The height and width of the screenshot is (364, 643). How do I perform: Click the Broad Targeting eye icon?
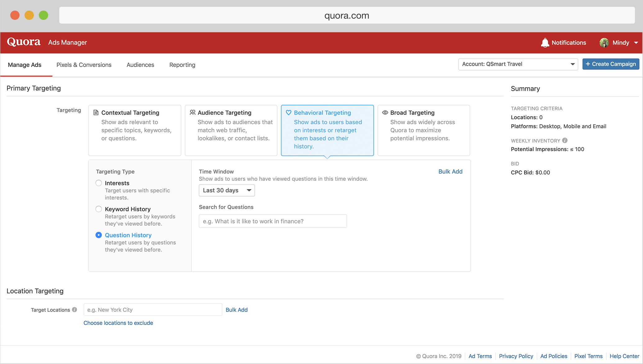pos(385,113)
